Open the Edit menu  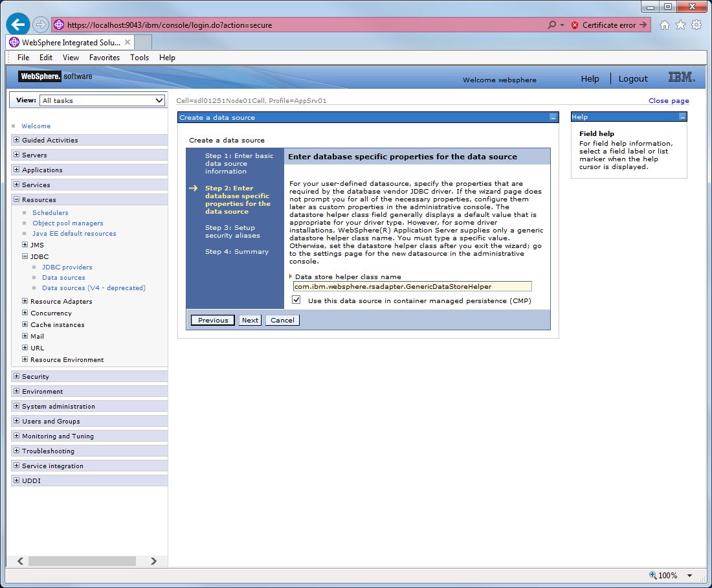click(46, 58)
